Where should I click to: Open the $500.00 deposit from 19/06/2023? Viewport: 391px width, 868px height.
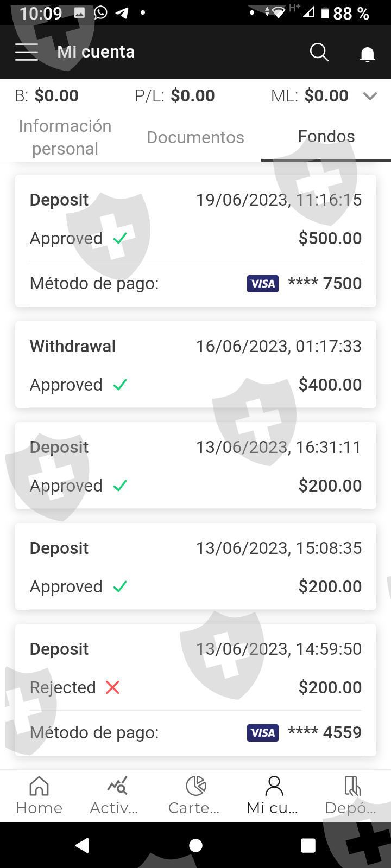(195, 219)
